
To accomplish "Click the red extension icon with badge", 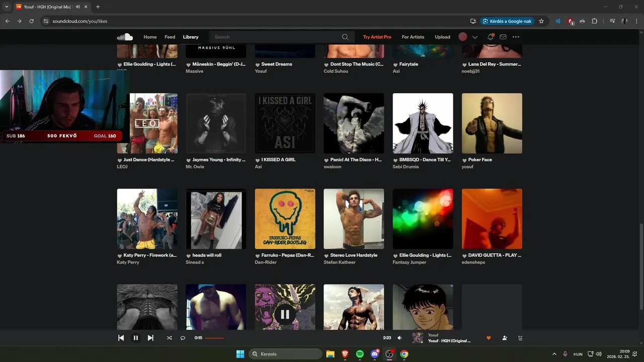I will coord(571,21).
